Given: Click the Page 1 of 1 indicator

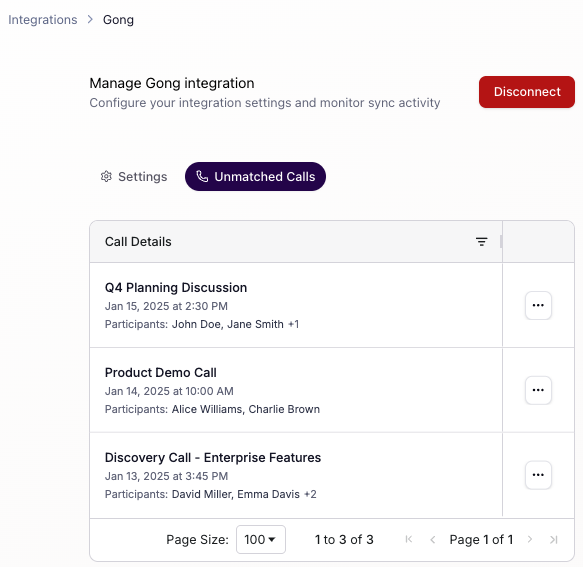Looking at the screenshot, I should [x=481, y=539].
